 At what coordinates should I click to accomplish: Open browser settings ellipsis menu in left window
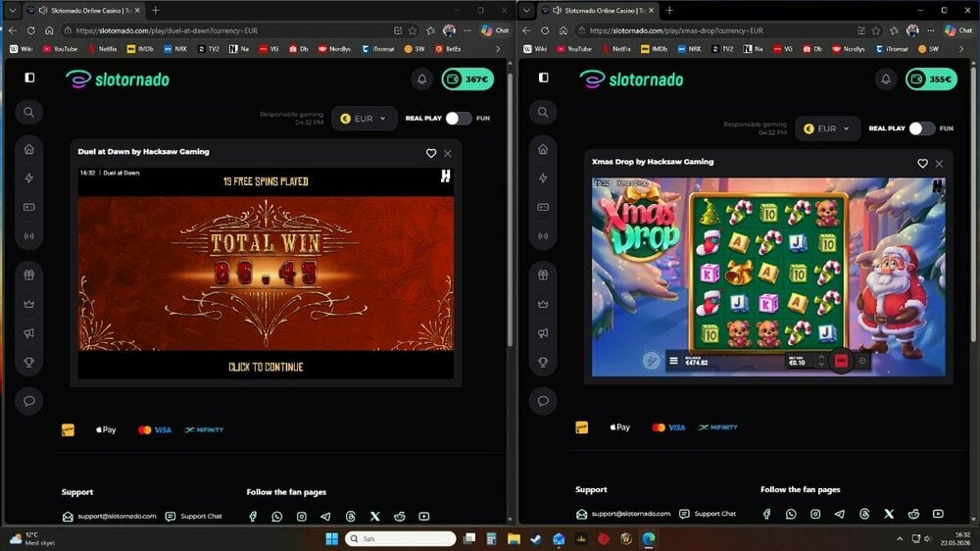click(467, 30)
